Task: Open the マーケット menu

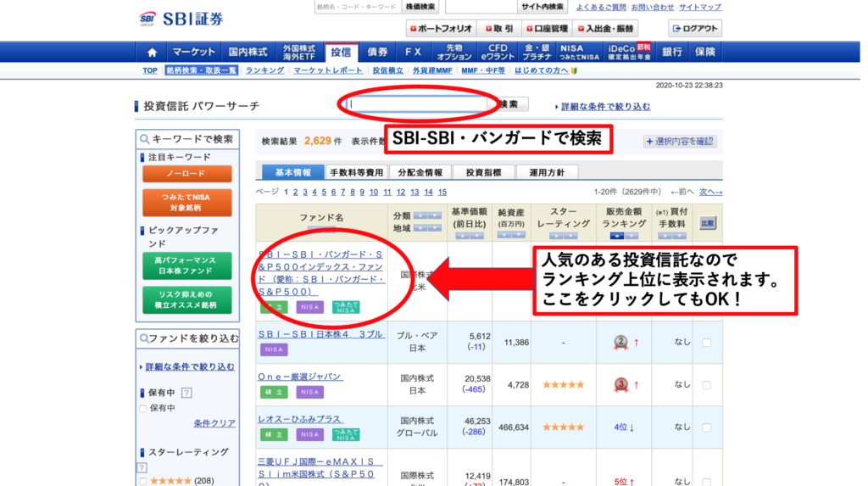Action: pos(194,52)
